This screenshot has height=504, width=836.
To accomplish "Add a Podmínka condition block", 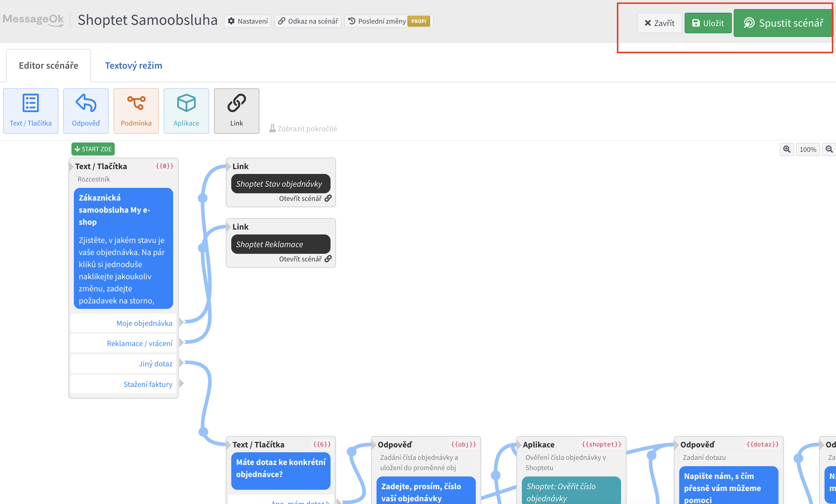I will pyautogui.click(x=136, y=111).
